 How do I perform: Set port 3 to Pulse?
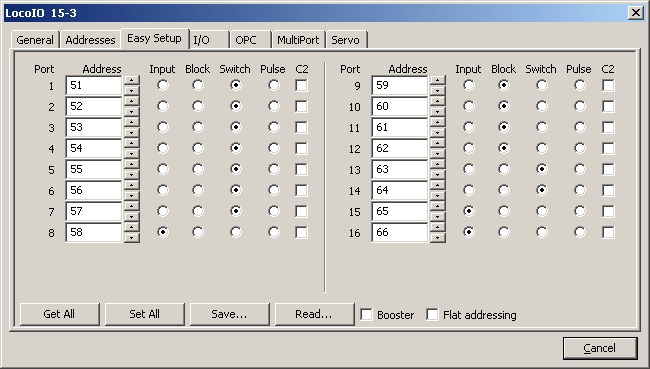tap(274, 127)
